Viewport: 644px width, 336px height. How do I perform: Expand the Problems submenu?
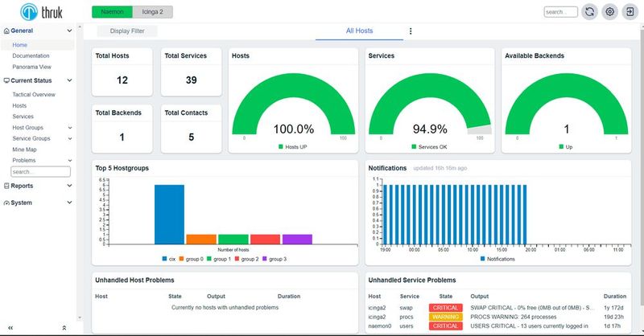point(68,160)
